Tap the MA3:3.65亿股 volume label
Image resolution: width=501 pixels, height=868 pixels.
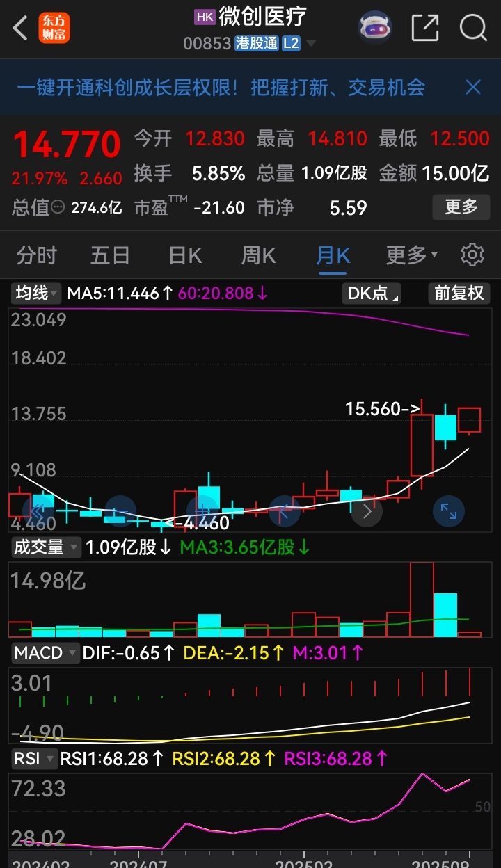click(x=245, y=547)
